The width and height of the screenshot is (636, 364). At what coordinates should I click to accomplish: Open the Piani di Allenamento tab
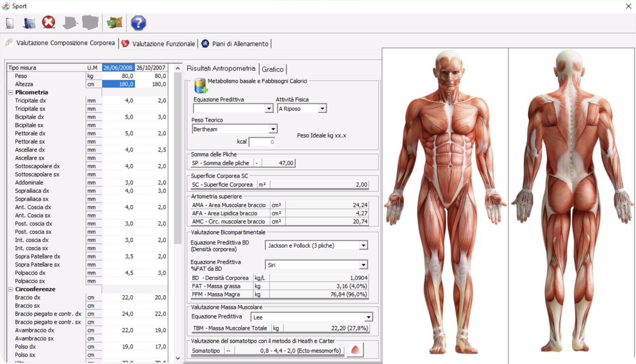point(235,43)
